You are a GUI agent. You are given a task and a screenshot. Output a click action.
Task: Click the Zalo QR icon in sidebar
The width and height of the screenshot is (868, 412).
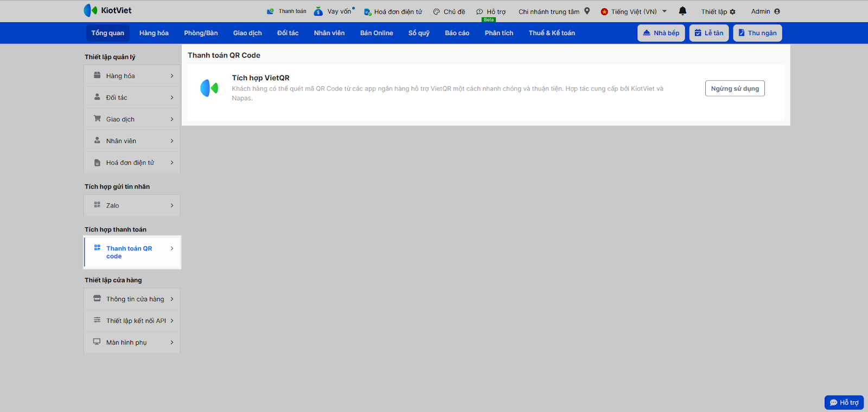(97, 205)
